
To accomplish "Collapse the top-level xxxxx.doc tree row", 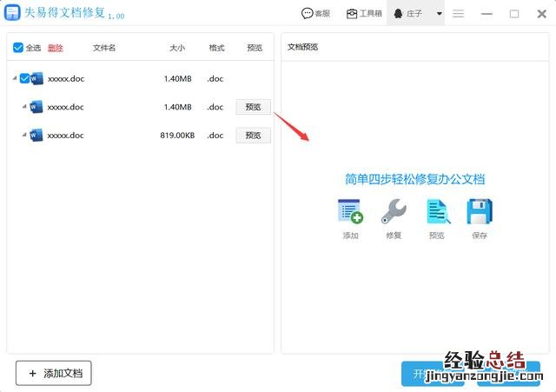I will tap(13, 79).
